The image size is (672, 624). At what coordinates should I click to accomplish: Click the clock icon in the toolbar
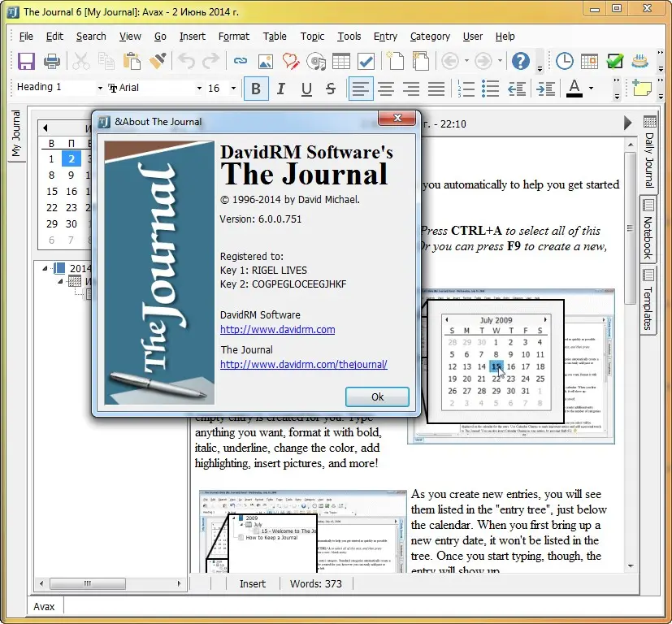565,61
